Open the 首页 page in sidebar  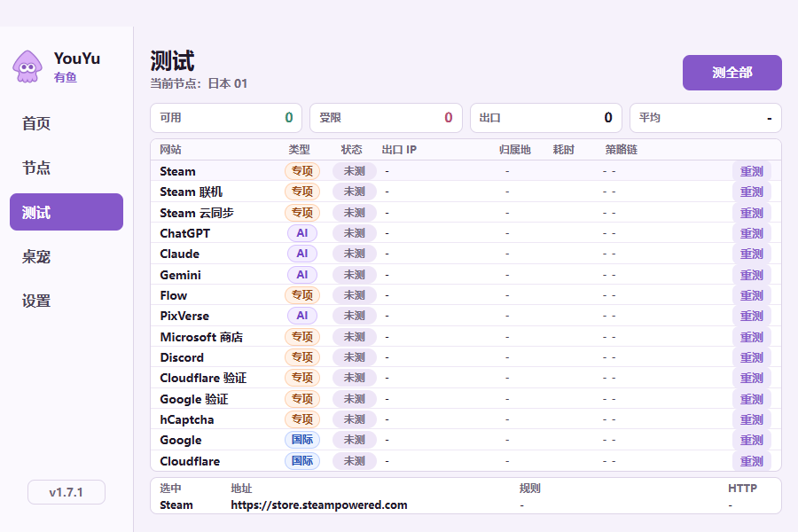66,123
